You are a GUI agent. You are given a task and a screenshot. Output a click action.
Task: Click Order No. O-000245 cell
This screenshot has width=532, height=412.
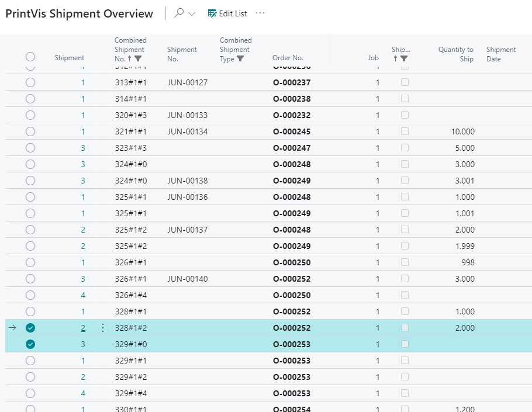292,131
